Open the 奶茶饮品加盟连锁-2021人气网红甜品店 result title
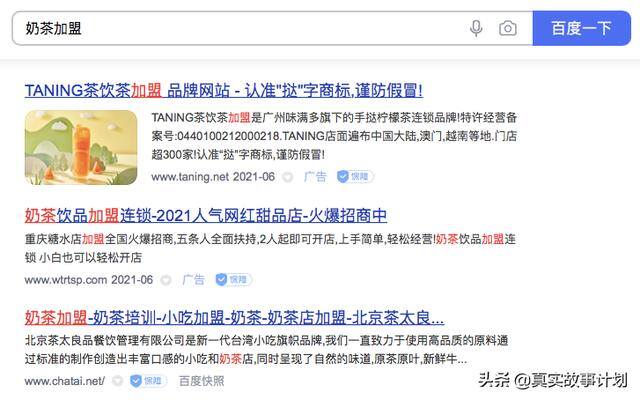Image resolution: width=640 pixels, height=400 pixels. [x=206, y=215]
